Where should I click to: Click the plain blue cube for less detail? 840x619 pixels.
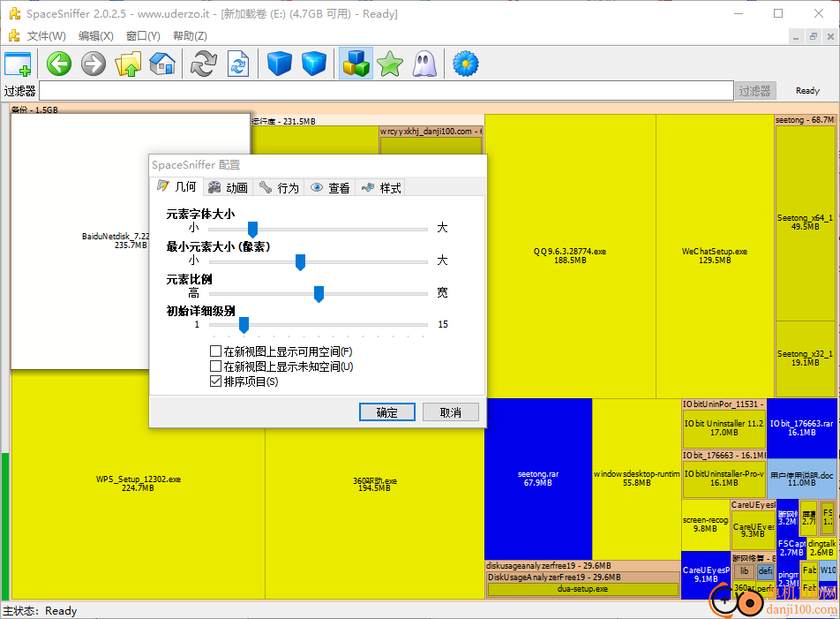pyautogui.click(x=279, y=64)
